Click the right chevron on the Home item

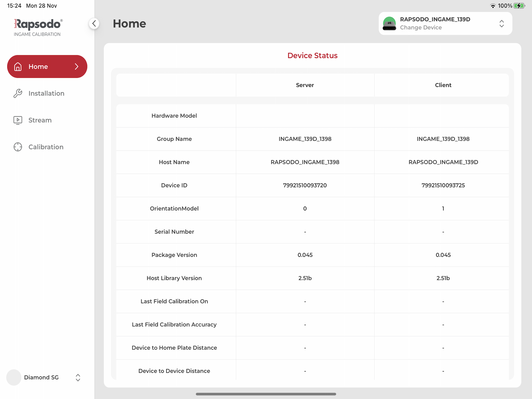pos(77,67)
